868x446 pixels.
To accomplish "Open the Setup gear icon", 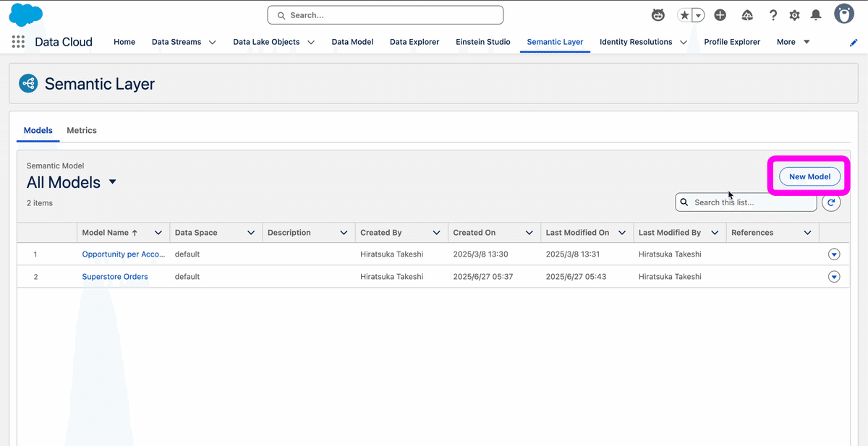I will pos(794,14).
